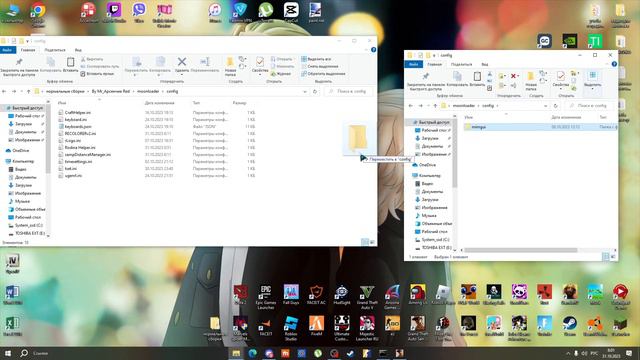Select Quick access in left Explorer sidebar
Viewport: 640px width, 360px height.
pyautogui.click(x=27, y=108)
